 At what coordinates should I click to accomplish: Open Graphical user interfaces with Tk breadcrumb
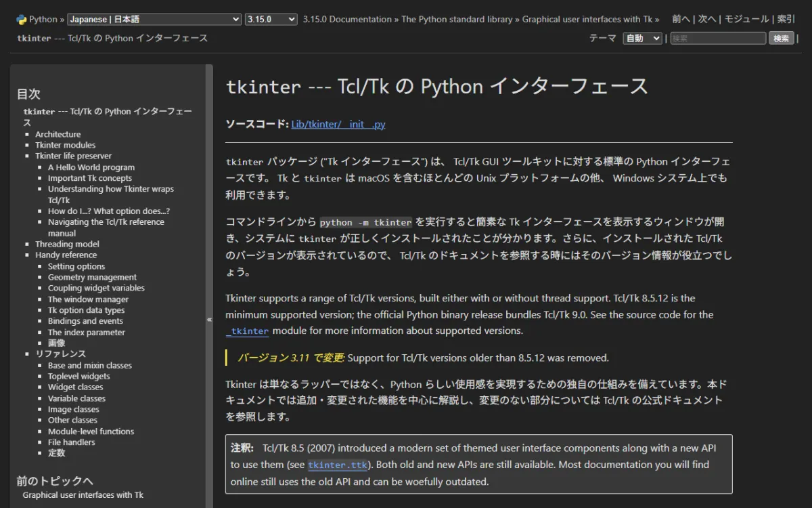coord(587,20)
